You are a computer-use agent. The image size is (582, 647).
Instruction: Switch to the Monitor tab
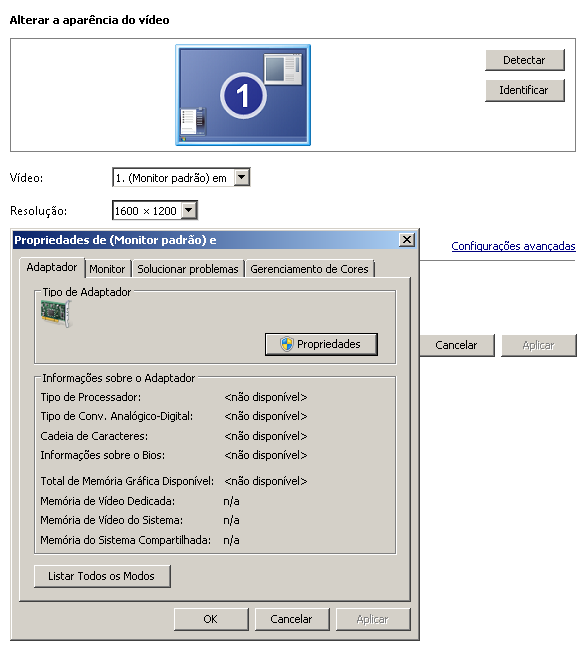[107, 269]
